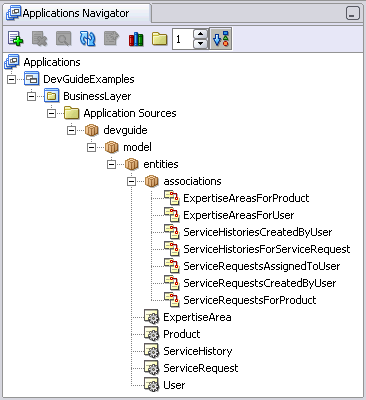The image size is (366, 400).
Task: Click the New Application toolbar icon
Action: (15, 39)
